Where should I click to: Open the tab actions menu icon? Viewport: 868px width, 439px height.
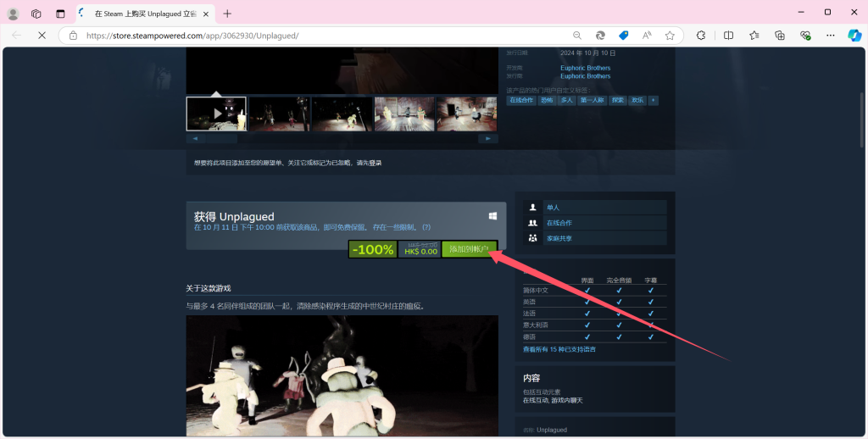coord(60,14)
